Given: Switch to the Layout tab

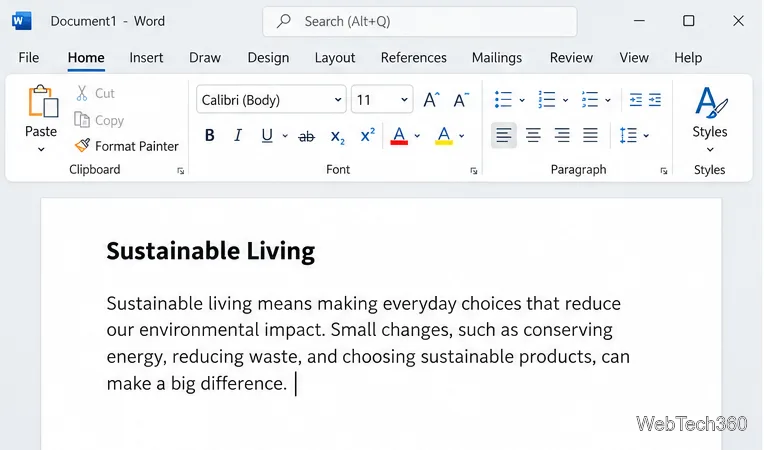Looking at the screenshot, I should click(335, 57).
